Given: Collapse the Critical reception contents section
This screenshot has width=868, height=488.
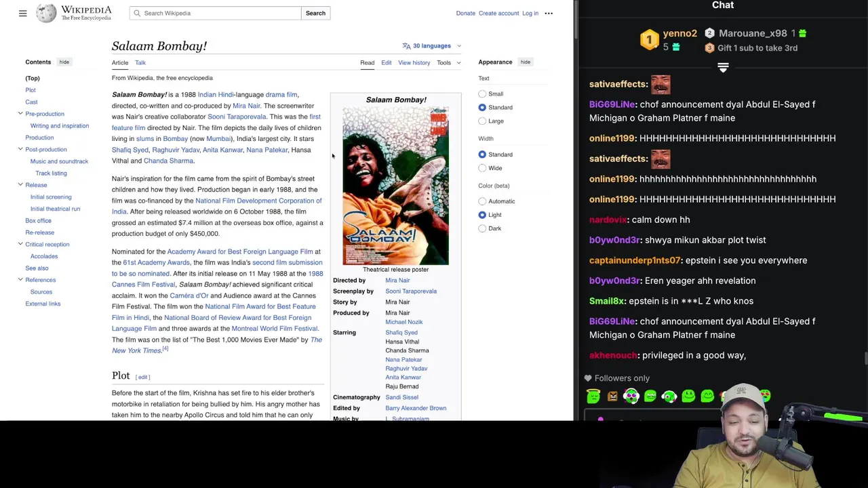Looking at the screenshot, I should [20, 244].
